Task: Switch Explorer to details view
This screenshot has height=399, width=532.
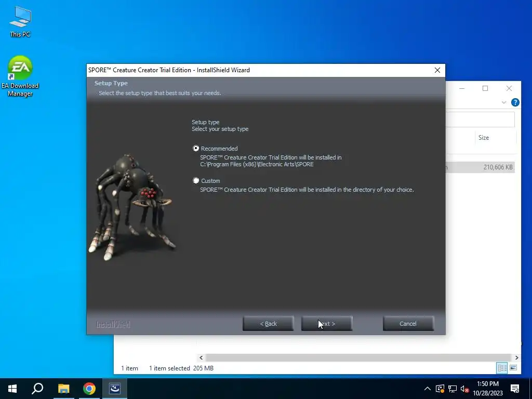Action: (x=502, y=368)
